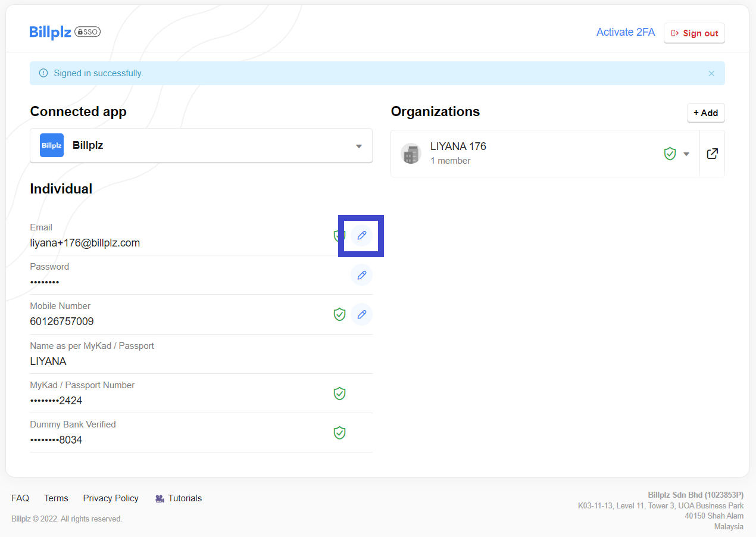Image resolution: width=756 pixels, height=537 pixels.
Task: Click the Sign out button
Action: point(694,33)
